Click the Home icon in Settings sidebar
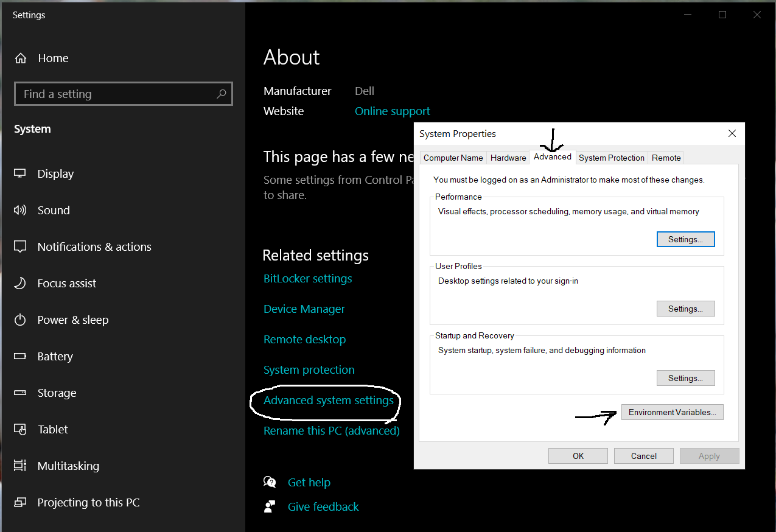776x532 pixels. pyautogui.click(x=21, y=58)
